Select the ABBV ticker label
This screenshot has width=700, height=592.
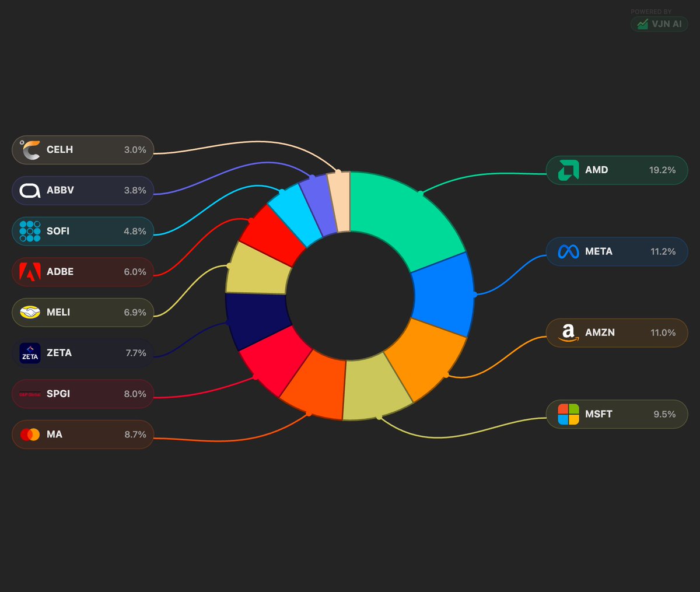pyautogui.click(x=60, y=191)
